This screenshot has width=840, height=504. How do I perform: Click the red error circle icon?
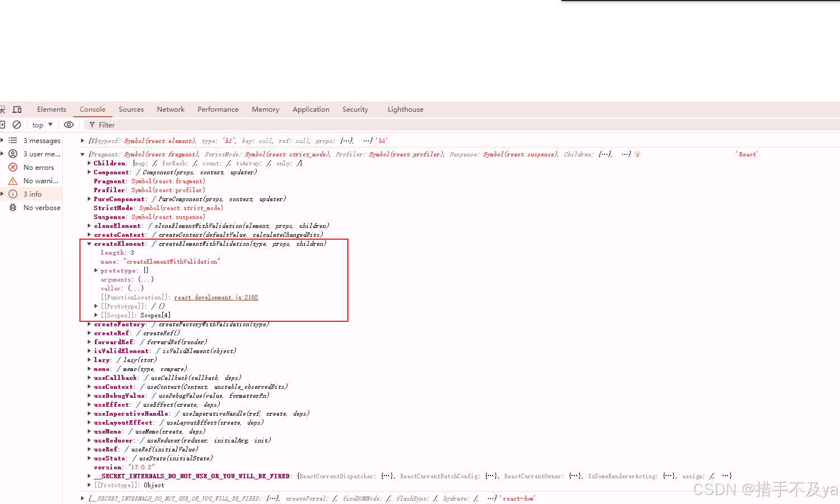click(13, 168)
